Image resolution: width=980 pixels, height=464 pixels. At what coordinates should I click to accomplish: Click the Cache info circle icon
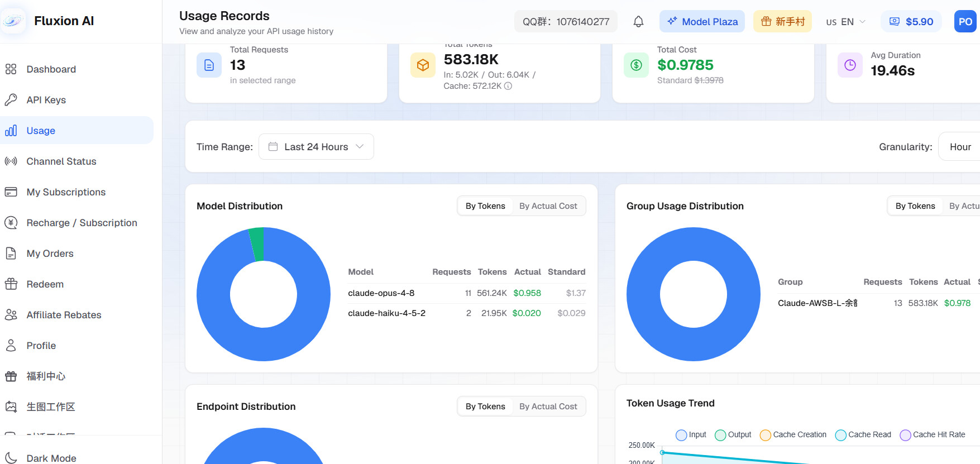coord(508,86)
